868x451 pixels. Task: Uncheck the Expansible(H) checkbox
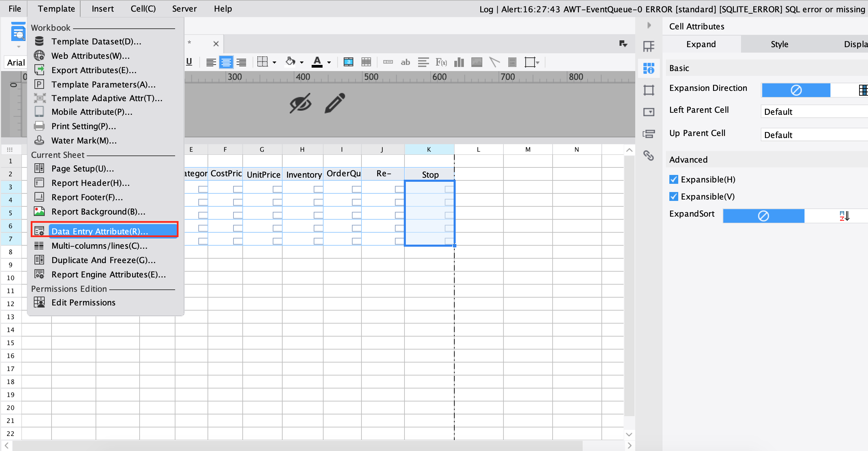(673, 179)
